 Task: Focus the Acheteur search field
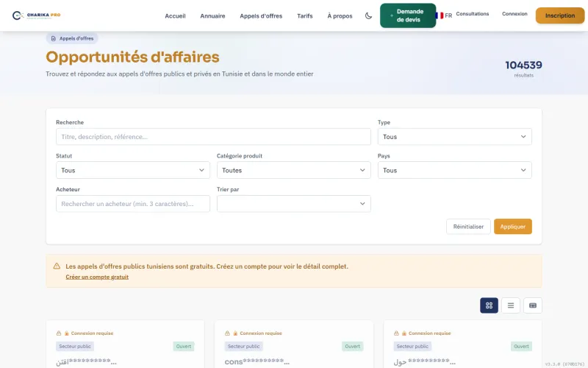coord(133,204)
